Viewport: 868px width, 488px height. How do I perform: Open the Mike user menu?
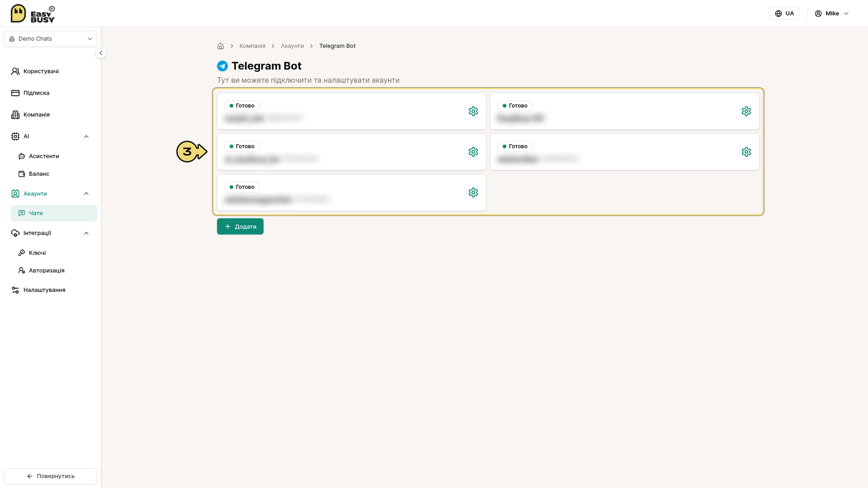(x=832, y=14)
